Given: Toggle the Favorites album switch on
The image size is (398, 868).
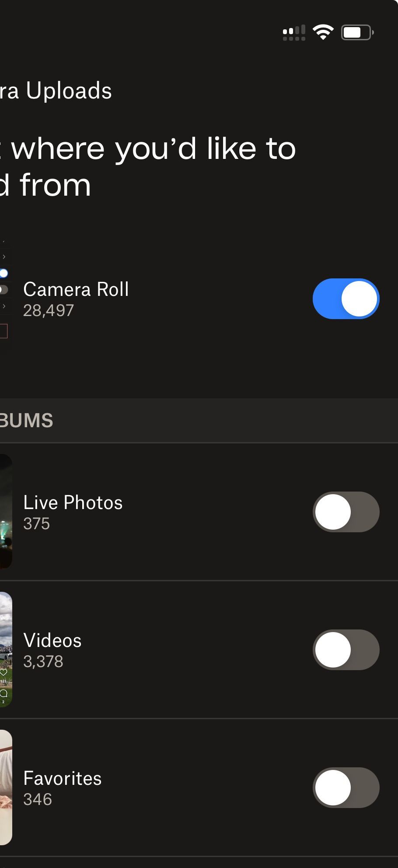Looking at the screenshot, I should [346, 787].
